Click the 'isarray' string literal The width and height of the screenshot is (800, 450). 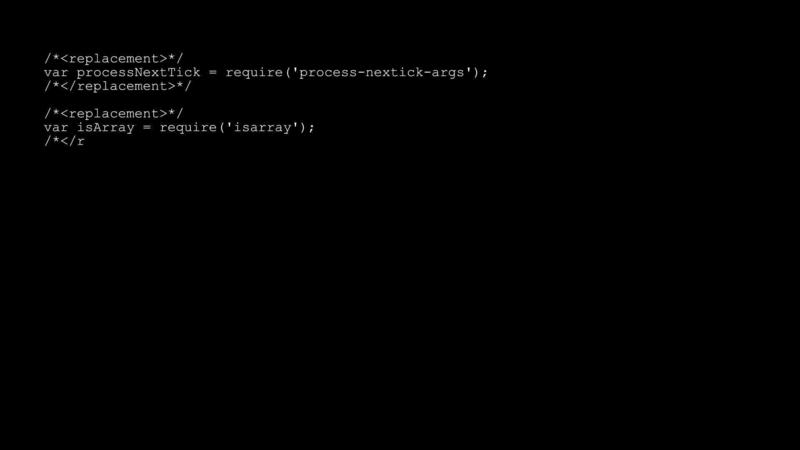(x=262, y=128)
